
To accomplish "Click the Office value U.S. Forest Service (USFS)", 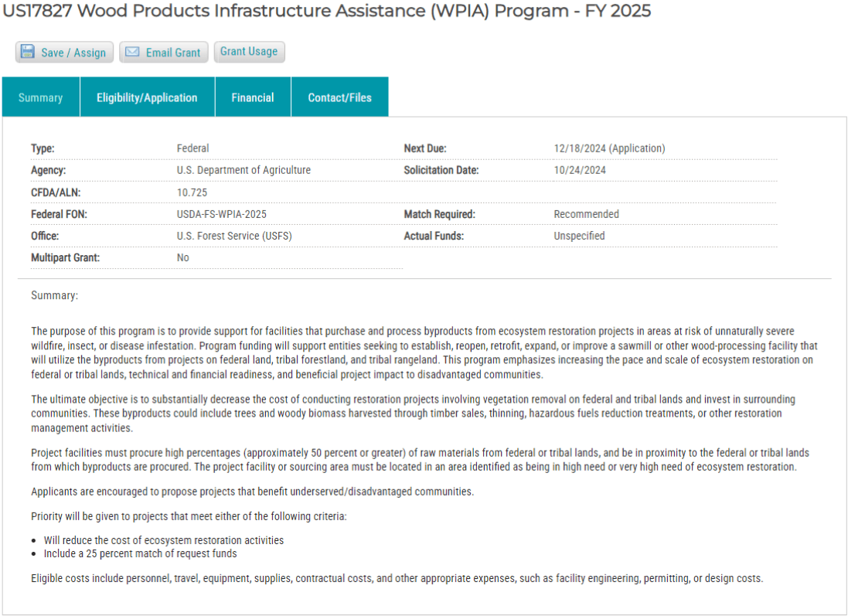I will click(x=233, y=236).
